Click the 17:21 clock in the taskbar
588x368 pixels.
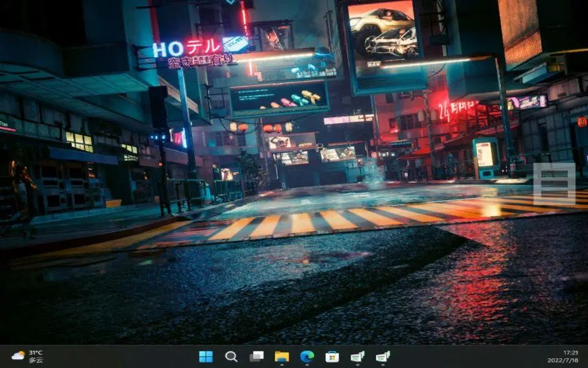point(570,353)
